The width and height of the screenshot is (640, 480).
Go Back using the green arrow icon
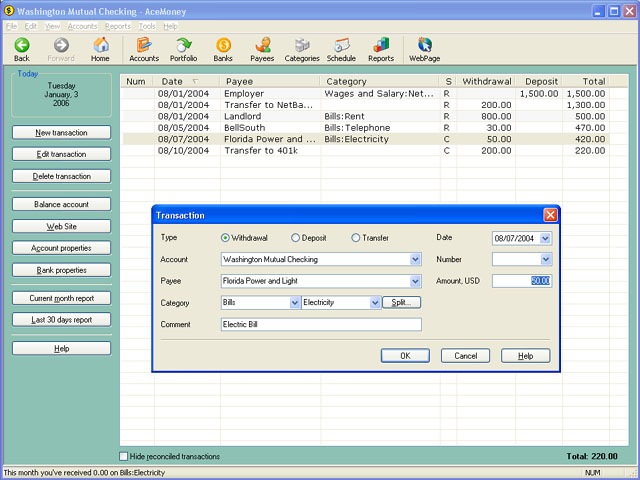(x=22, y=45)
